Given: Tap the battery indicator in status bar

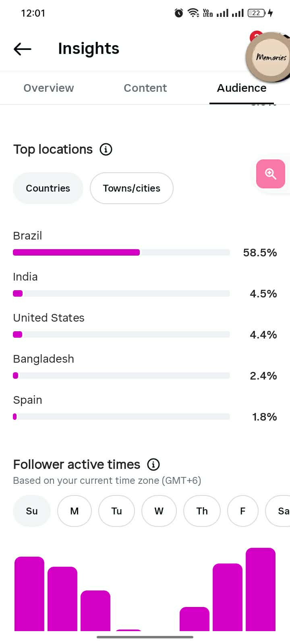Looking at the screenshot, I should 257,13.
